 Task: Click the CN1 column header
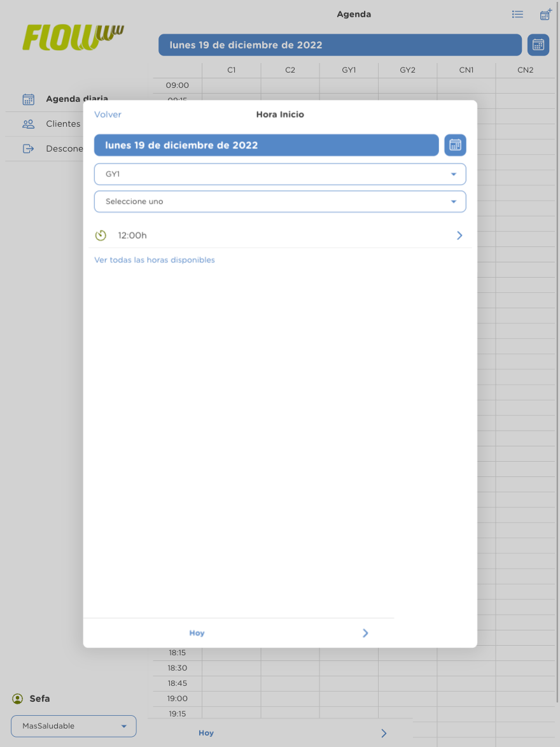(466, 70)
